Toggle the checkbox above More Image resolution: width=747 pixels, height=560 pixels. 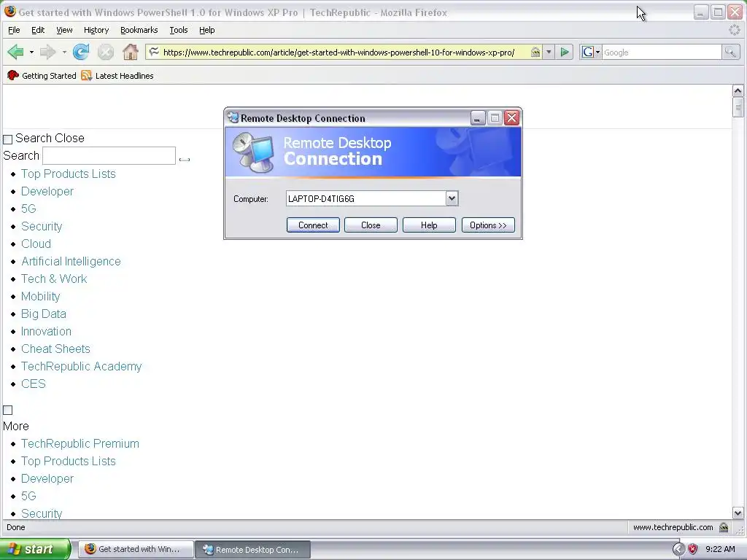click(7, 410)
